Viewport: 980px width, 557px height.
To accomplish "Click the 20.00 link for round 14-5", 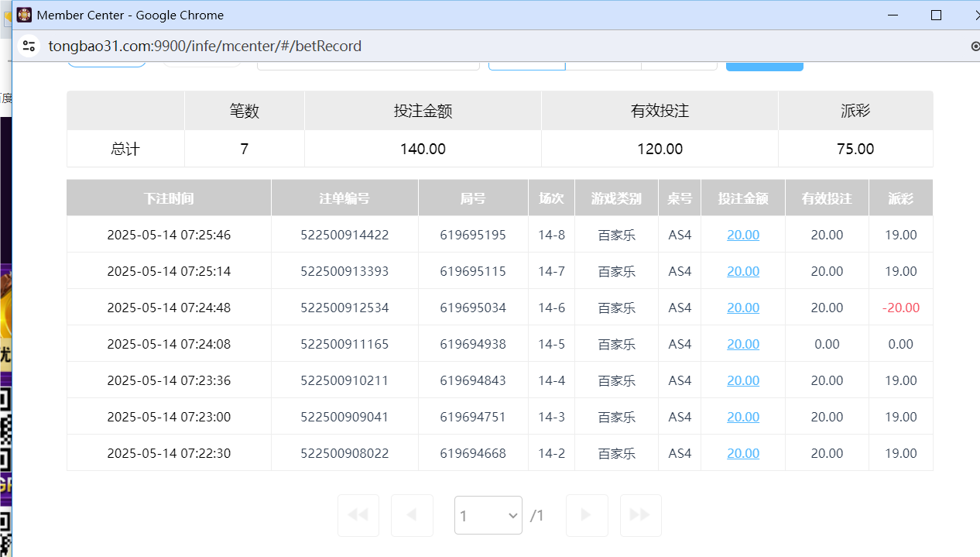I will tap(742, 343).
